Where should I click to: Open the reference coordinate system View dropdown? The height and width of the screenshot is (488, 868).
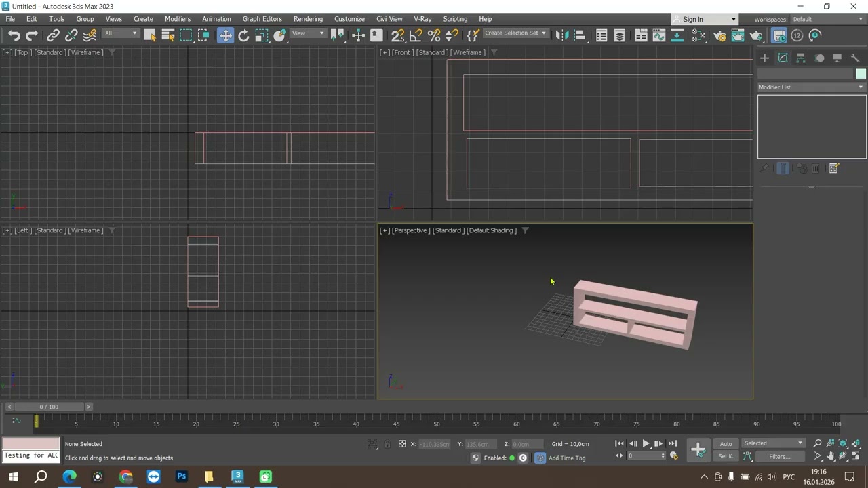308,33
